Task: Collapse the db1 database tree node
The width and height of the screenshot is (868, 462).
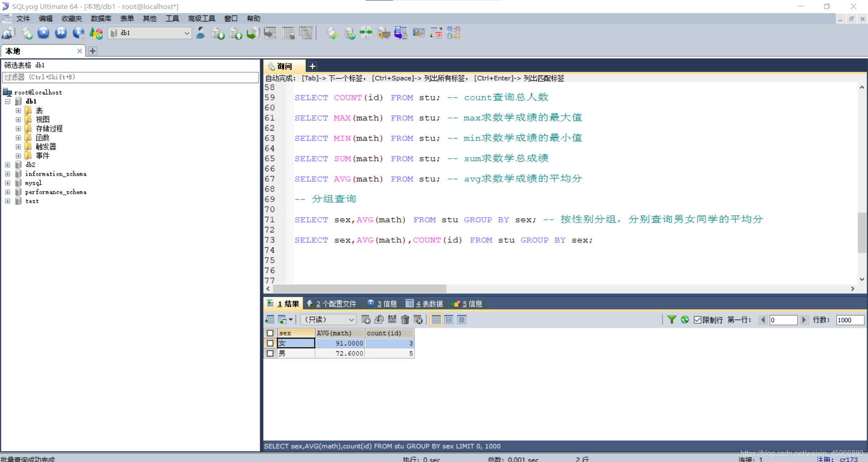Action: click(8, 101)
